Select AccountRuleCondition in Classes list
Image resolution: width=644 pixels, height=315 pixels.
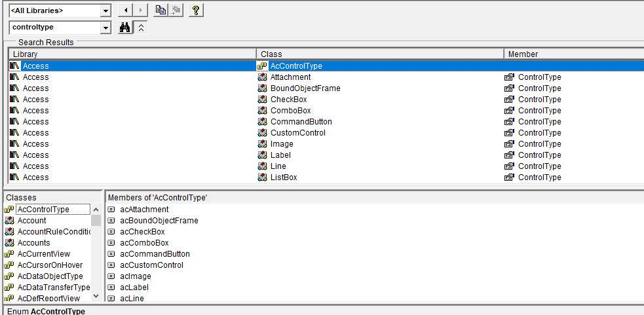coord(54,232)
